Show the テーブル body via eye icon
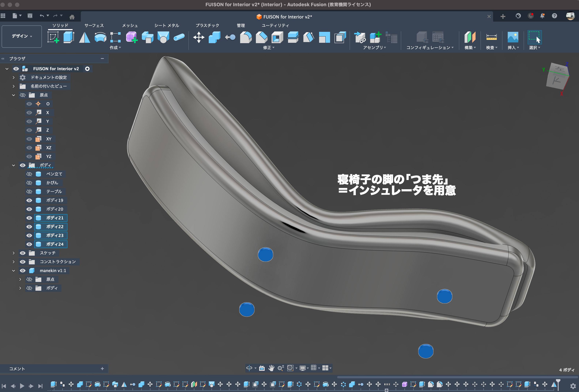This screenshot has height=392, width=579. pos(29,192)
